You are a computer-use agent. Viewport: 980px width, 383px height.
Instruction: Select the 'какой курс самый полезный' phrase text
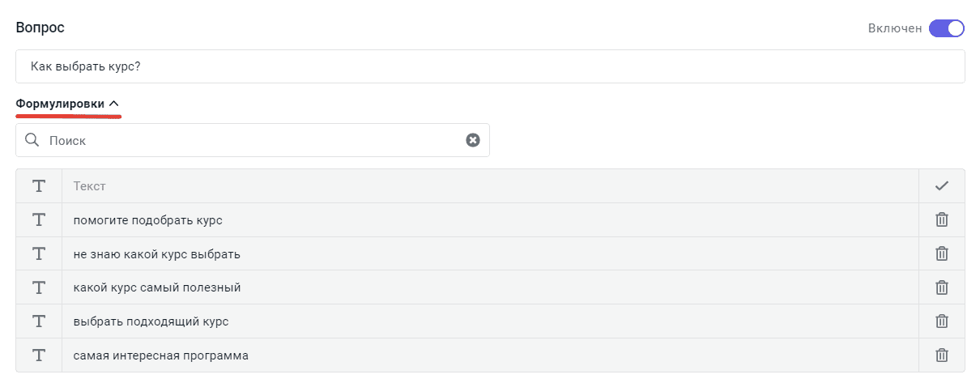[157, 287]
